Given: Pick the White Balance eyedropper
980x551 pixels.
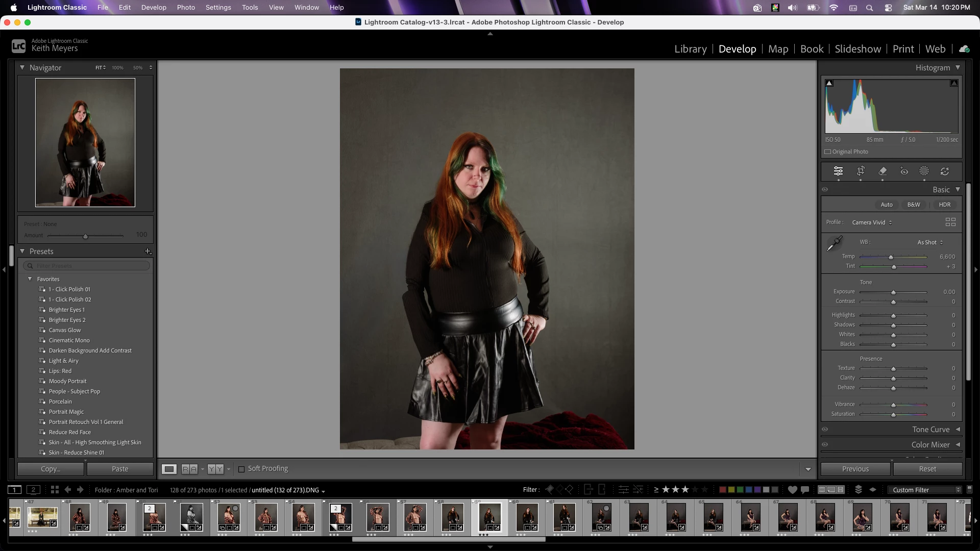Looking at the screenshot, I should [x=835, y=243].
